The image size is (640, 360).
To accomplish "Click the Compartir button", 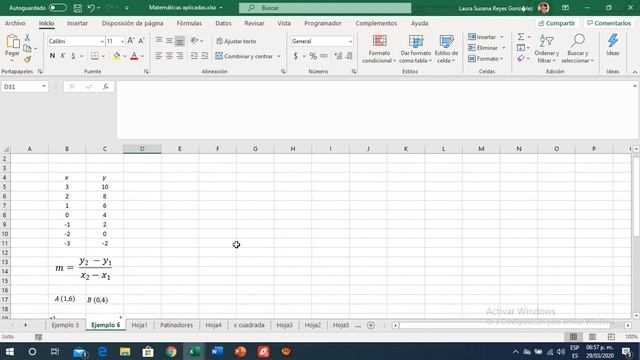I will pos(557,23).
